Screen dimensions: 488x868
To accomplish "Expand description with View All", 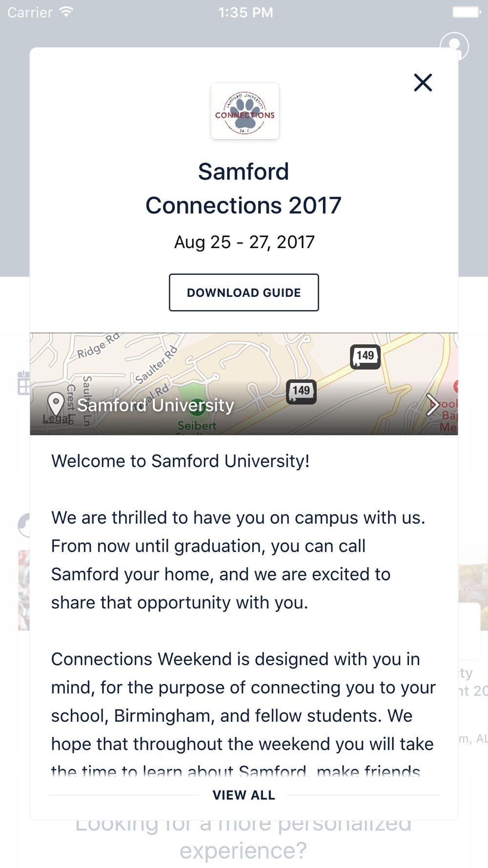I will tap(244, 795).
